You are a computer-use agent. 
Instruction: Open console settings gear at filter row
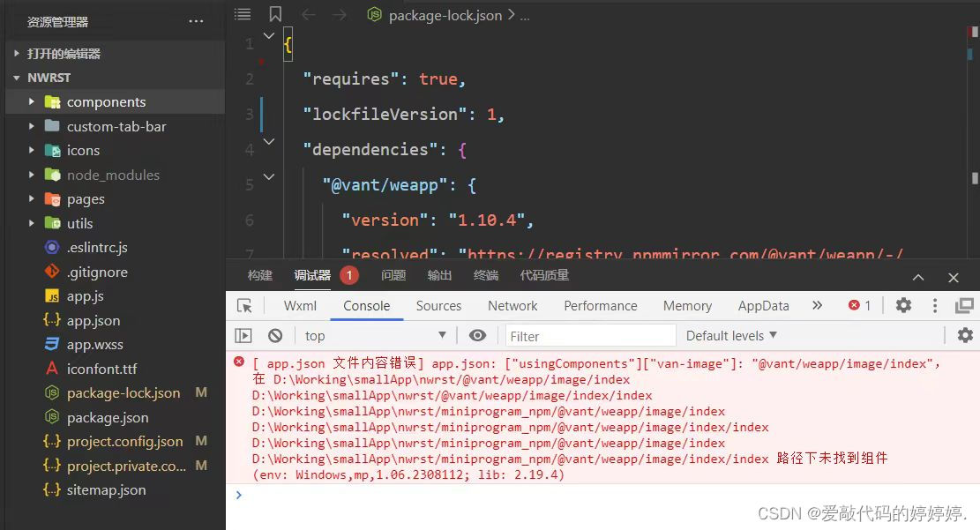pos(966,335)
